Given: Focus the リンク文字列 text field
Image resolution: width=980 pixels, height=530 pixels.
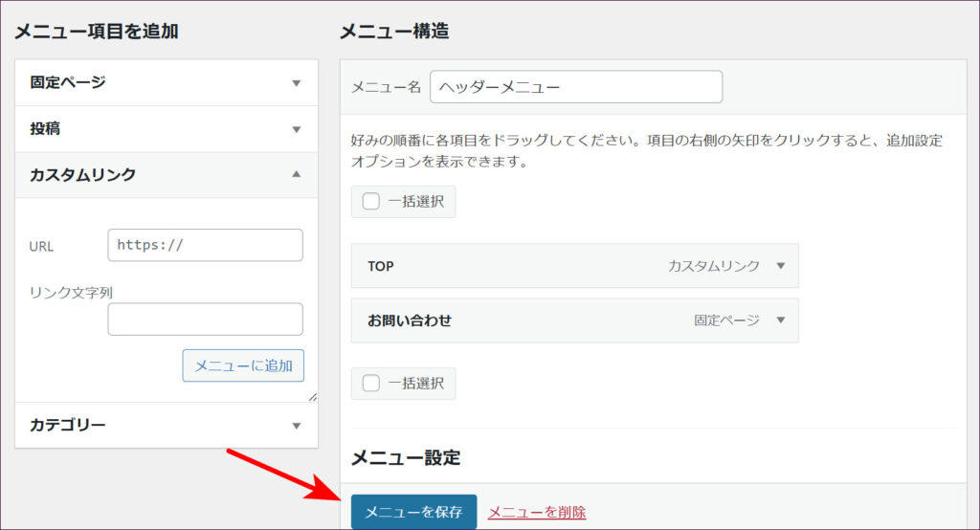Looking at the screenshot, I should (205, 320).
